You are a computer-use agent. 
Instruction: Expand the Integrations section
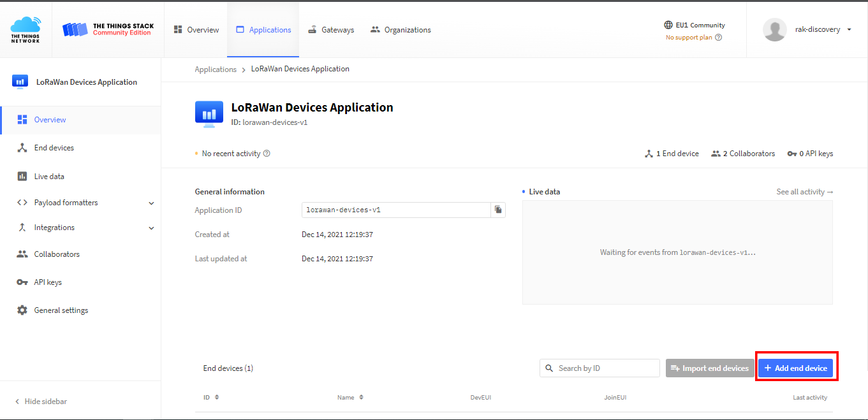(151, 228)
